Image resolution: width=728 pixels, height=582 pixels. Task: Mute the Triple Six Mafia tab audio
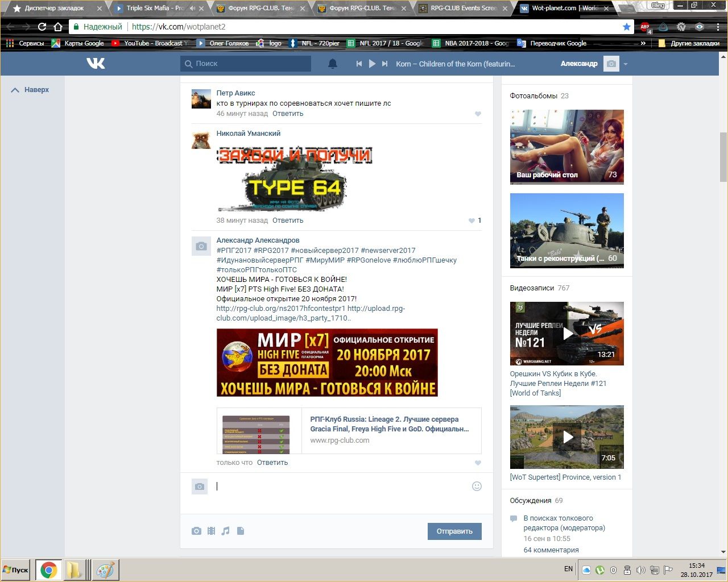click(192, 9)
